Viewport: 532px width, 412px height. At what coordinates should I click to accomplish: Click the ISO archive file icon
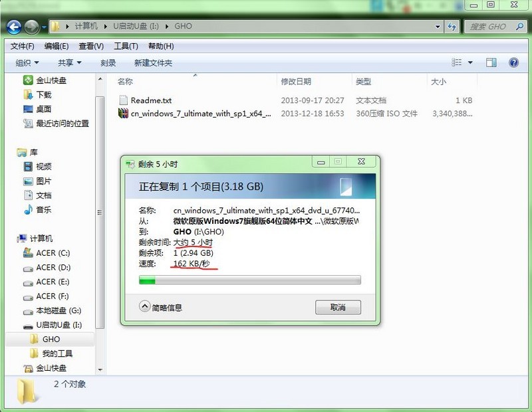click(123, 113)
